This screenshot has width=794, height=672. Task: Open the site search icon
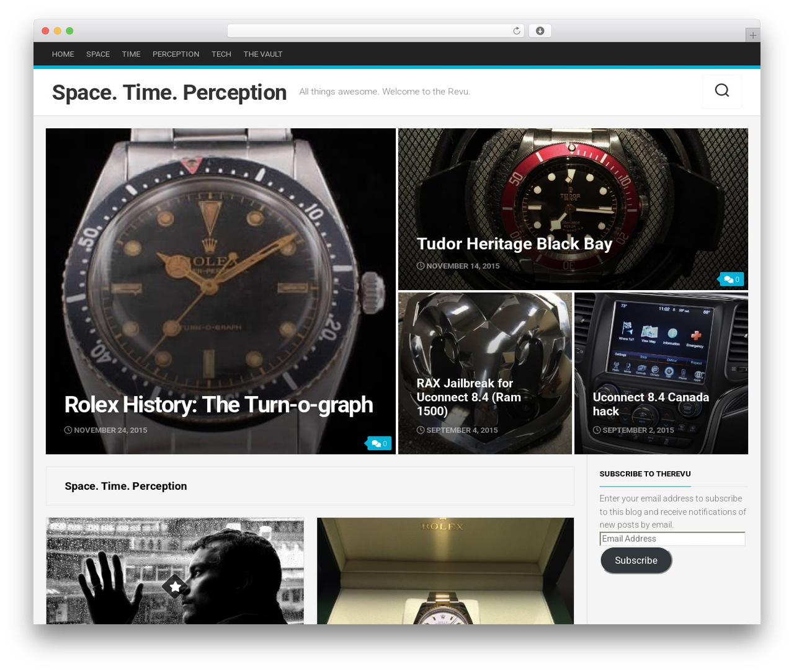[721, 91]
